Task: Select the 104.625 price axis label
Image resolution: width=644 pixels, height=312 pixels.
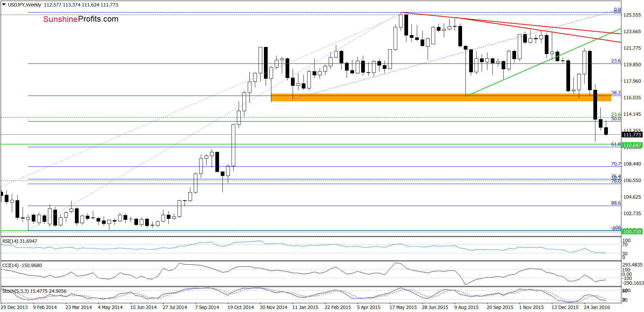Action: [x=632, y=197]
